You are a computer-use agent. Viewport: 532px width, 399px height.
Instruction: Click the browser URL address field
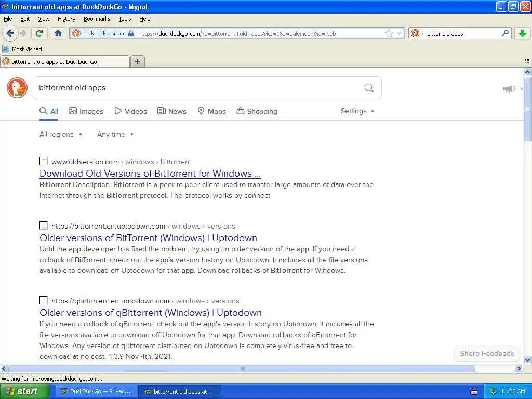click(x=261, y=33)
